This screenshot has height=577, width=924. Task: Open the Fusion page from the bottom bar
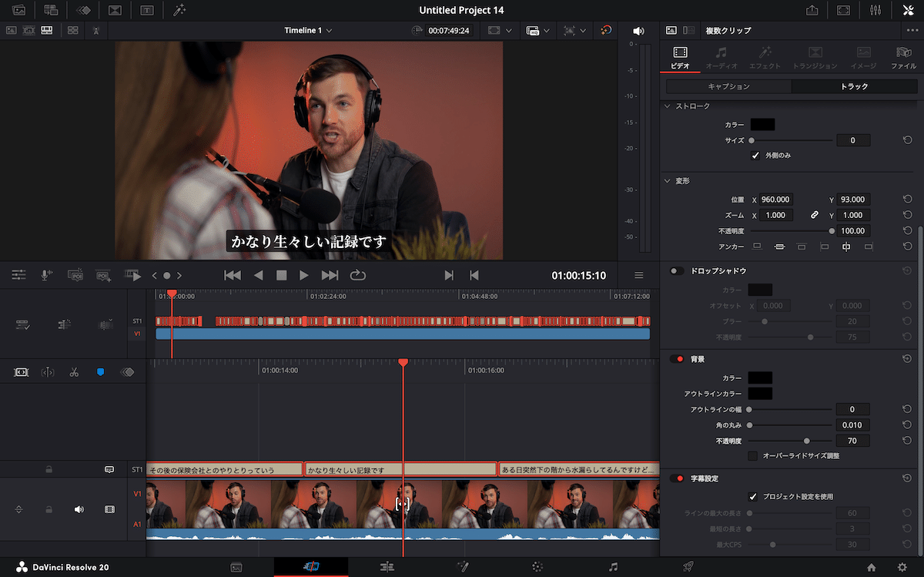462,566
